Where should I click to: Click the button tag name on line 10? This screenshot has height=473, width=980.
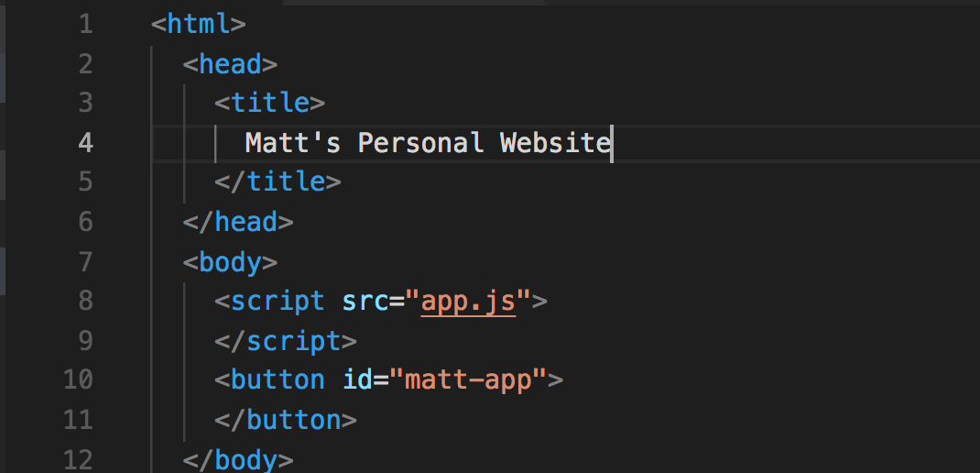click(278, 379)
